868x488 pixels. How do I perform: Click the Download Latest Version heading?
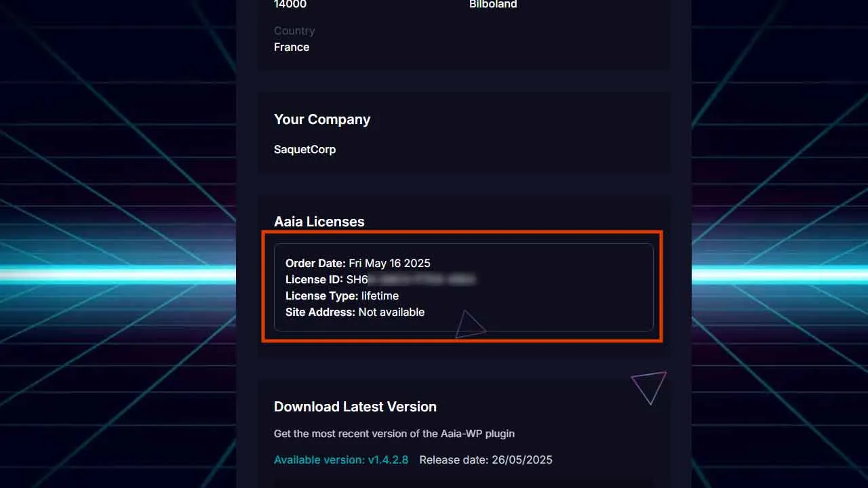click(355, 407)
